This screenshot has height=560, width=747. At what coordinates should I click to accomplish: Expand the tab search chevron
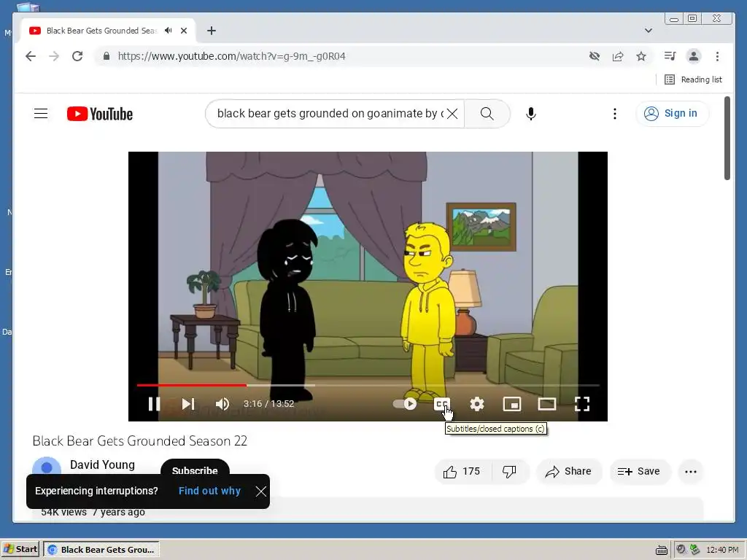pyautogui.click(x=649, y=31)
